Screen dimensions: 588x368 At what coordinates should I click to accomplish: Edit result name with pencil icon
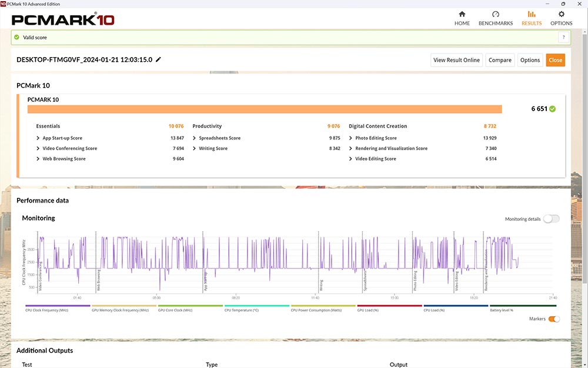[x=158, y=59]
